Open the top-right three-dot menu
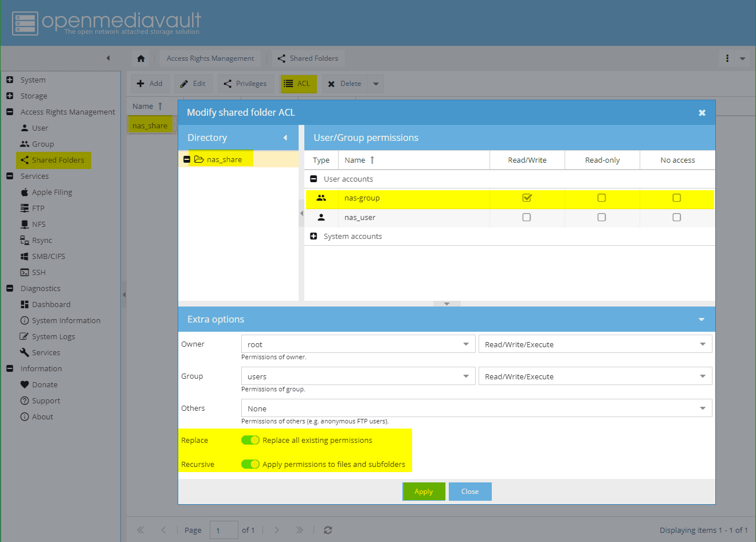 click(x=727, y=58)
